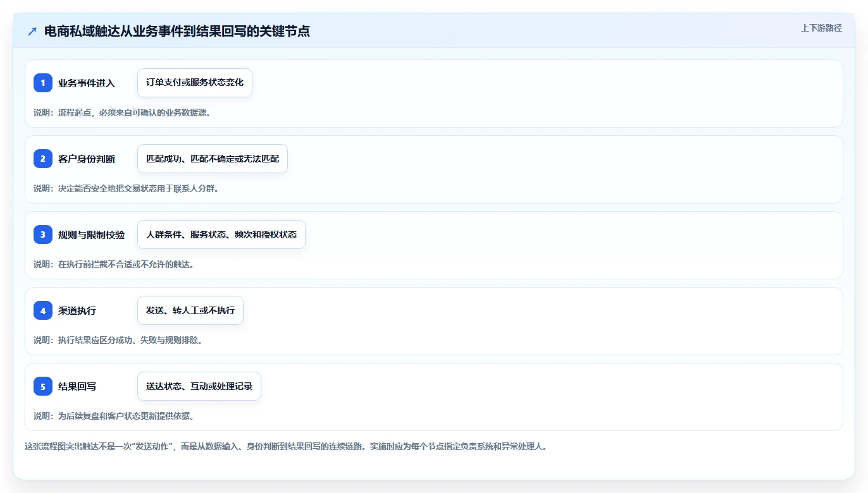The image size is (868, 493).
Task: Click the note 为后续复盘和客户状态更新提供依据
Action: click(114, 416)
